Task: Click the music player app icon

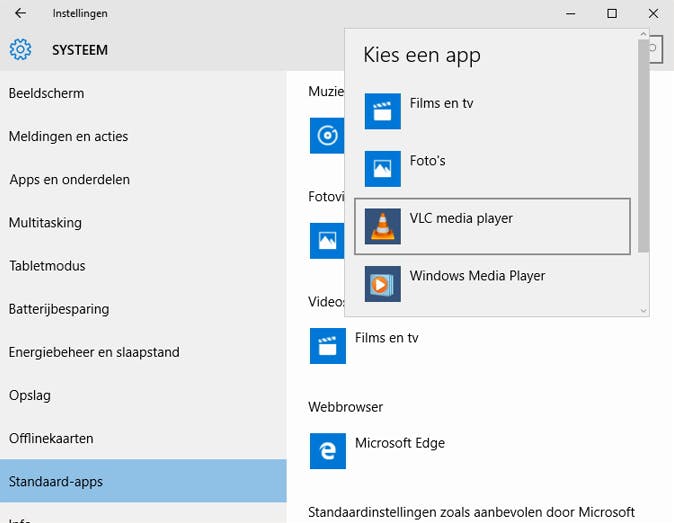Action: click(x=327, y=135)
